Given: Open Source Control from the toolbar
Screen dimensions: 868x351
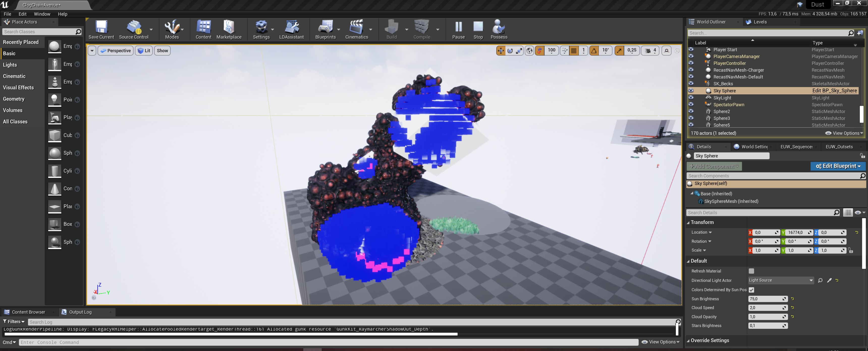Looking at the screenshot, I should click(x=133, y=30).
